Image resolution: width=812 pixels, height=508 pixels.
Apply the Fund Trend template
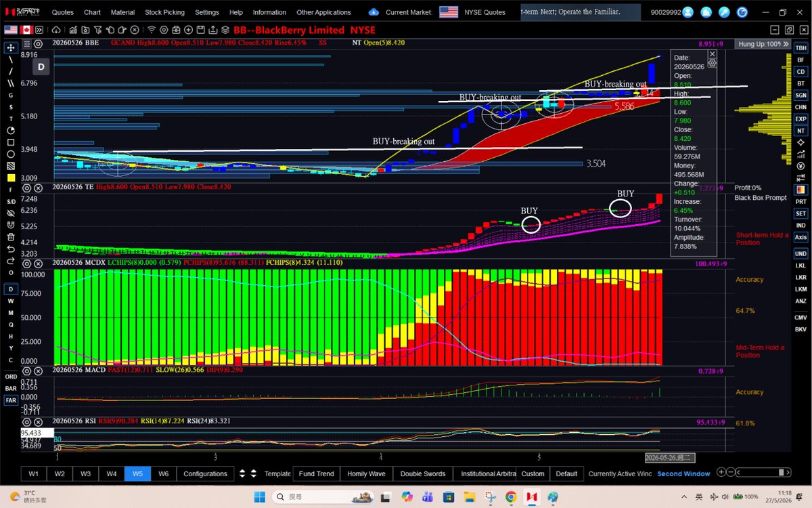(x=316, y=473)
